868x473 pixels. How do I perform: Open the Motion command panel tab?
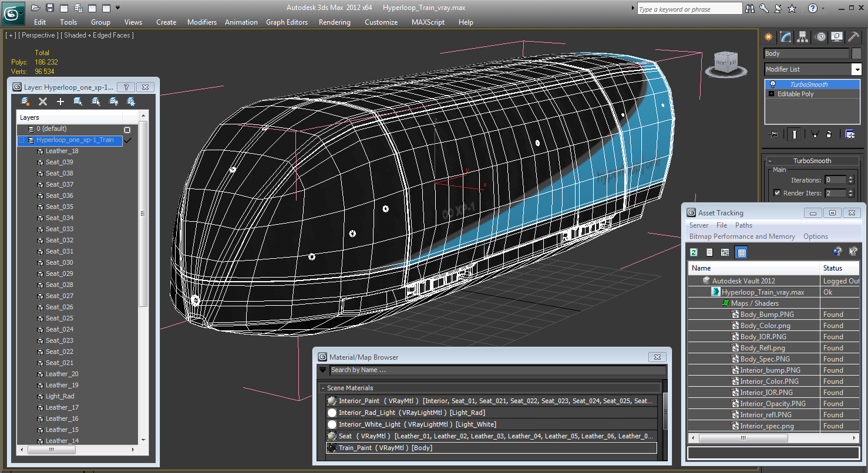click(820, 37)
